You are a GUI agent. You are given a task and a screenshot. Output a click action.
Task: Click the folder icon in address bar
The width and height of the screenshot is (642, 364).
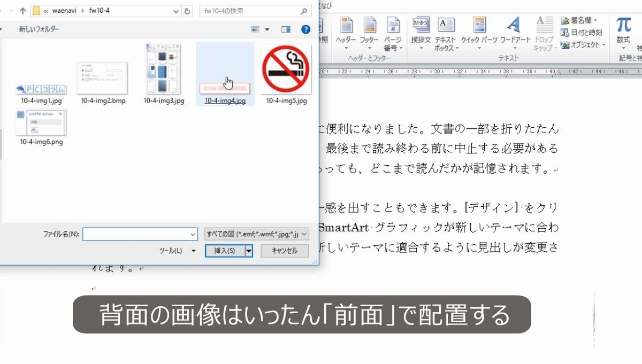click(36, 11)
